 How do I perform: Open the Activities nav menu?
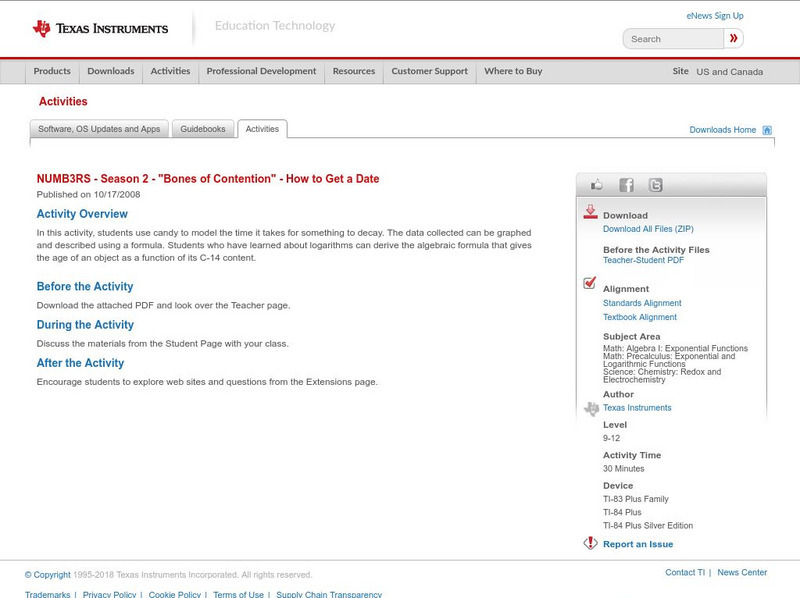pyautogui.click(x=170, y=71)
